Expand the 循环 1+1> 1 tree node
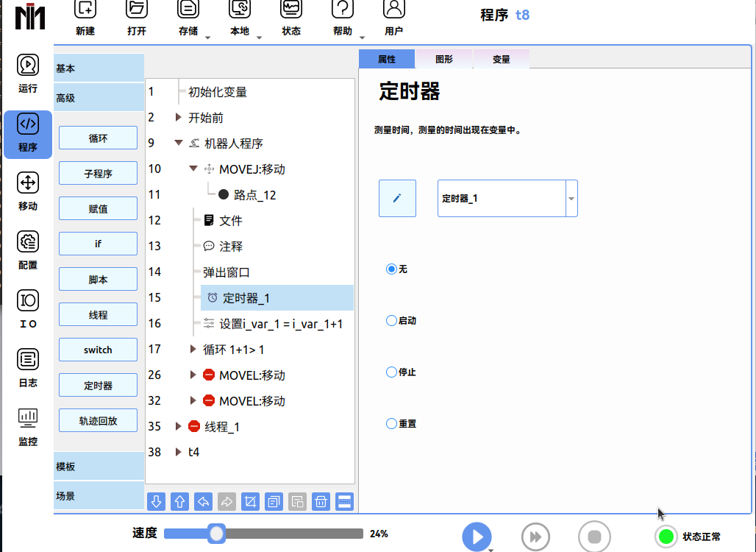The height and width of the screenshot is (552, 756). [x=193, y=350]
